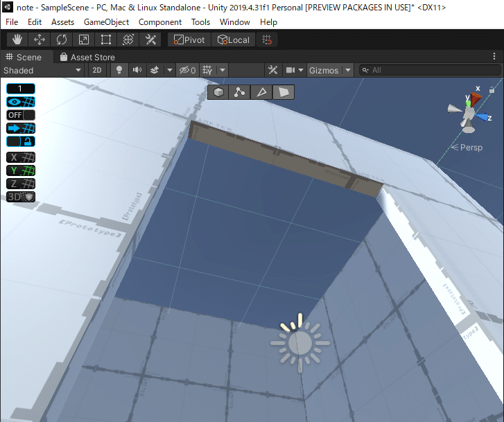
Task: Open the File menu
Action: [x=12, y=22]
